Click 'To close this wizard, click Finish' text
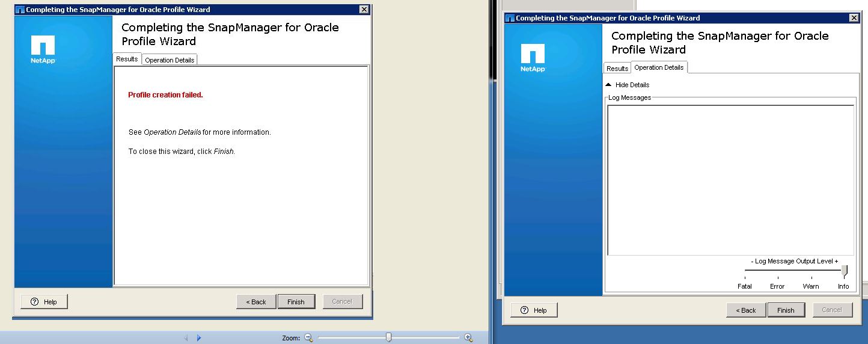The image size is (868, 344). (182, 152)
